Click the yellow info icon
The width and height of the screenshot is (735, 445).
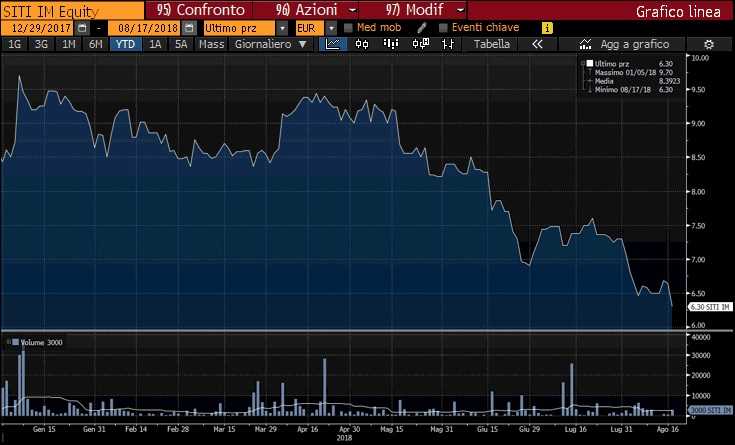[x=547, y=28]
